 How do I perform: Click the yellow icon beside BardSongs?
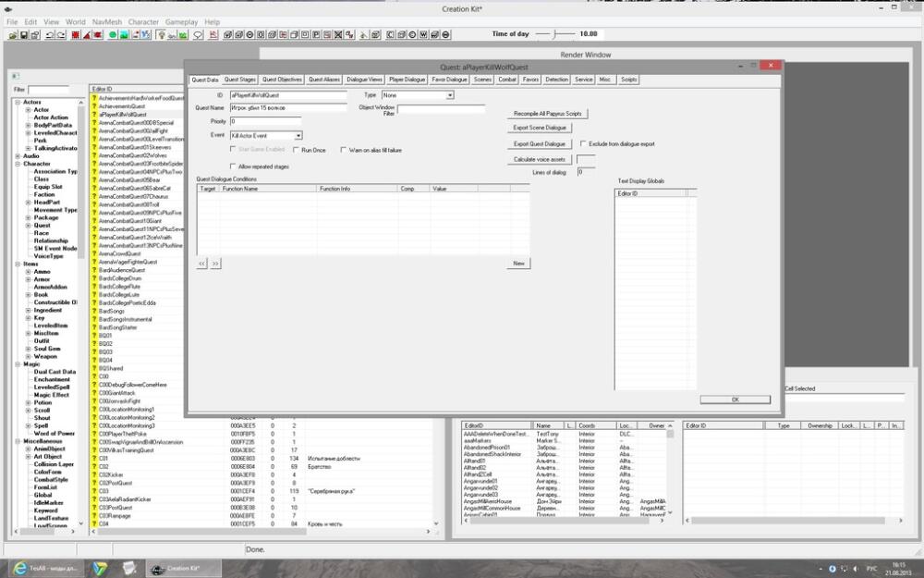[93, 311]
